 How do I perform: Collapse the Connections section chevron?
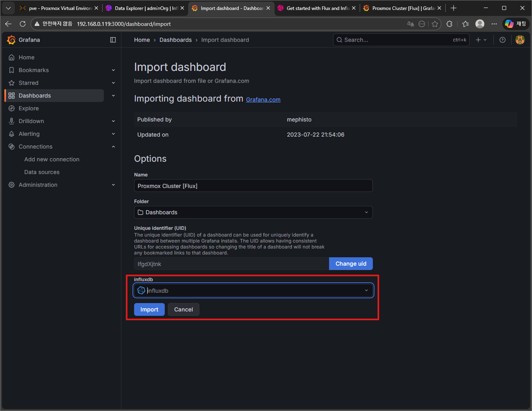click(113, 147)
